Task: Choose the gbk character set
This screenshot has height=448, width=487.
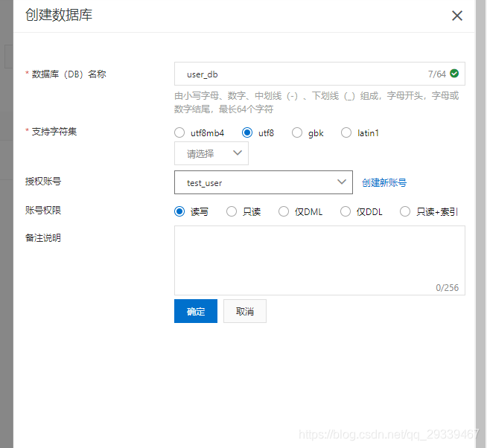Action: 297,133
